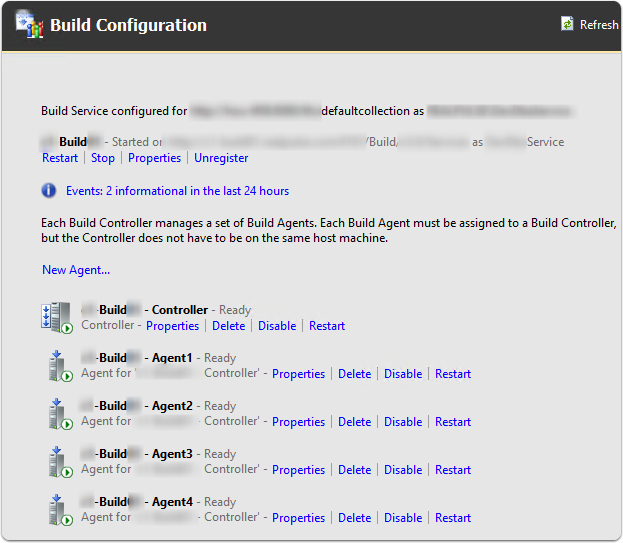Screen dimensions: 623x543
Task: Delete Agent1
Action: coord(354,374)
